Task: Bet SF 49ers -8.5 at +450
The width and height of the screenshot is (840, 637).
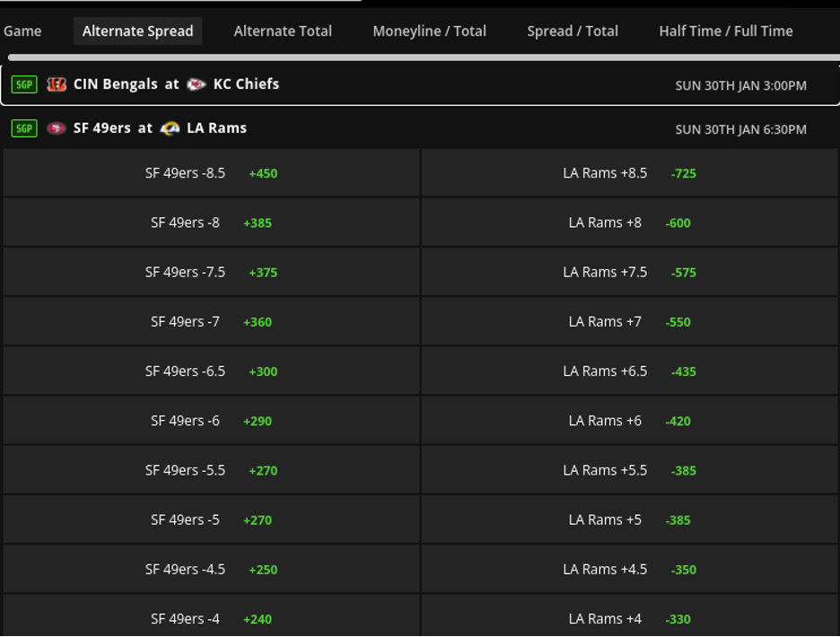Action: pos(211,173)
